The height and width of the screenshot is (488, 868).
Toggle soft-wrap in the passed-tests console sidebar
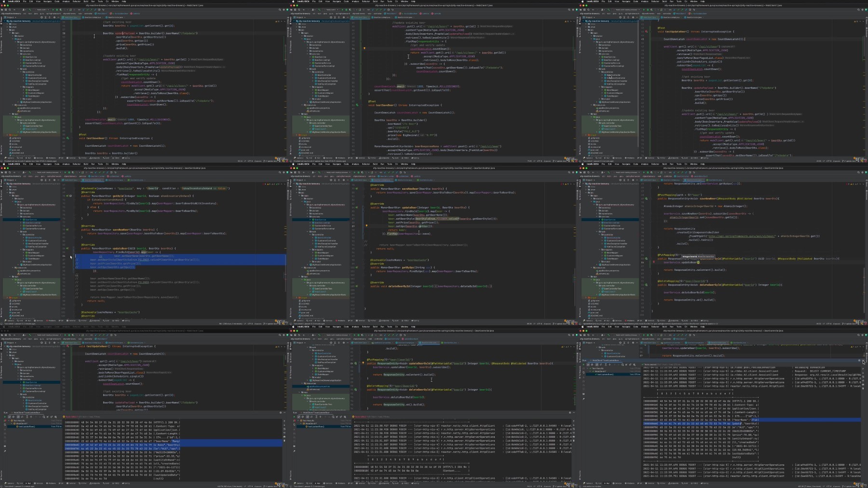tap(863, 377)
